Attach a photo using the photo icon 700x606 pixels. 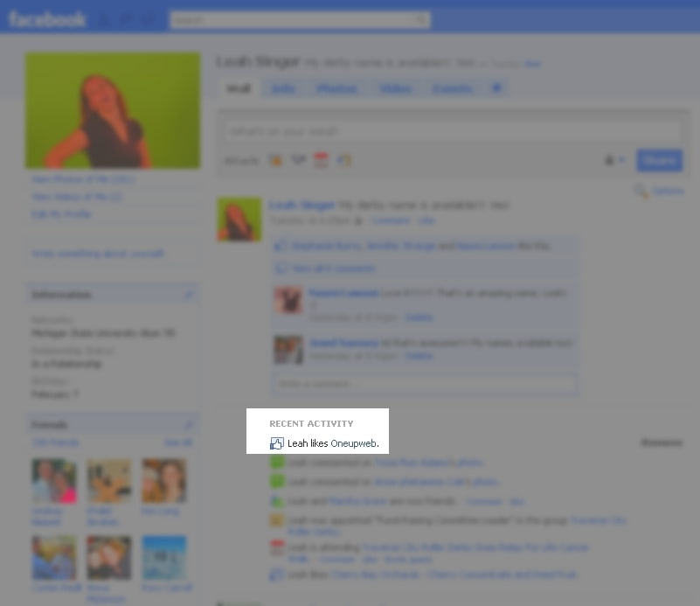point(275,160)
